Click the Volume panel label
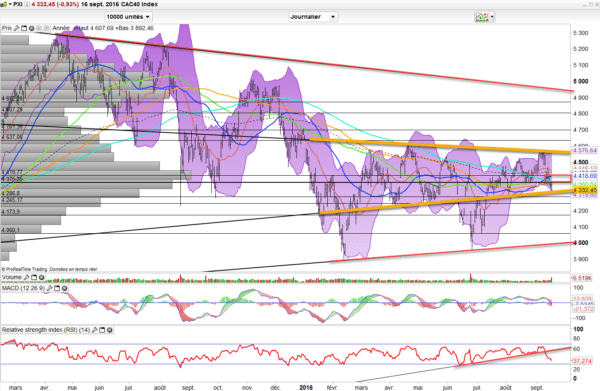The image size is (600, 391). 11,277
